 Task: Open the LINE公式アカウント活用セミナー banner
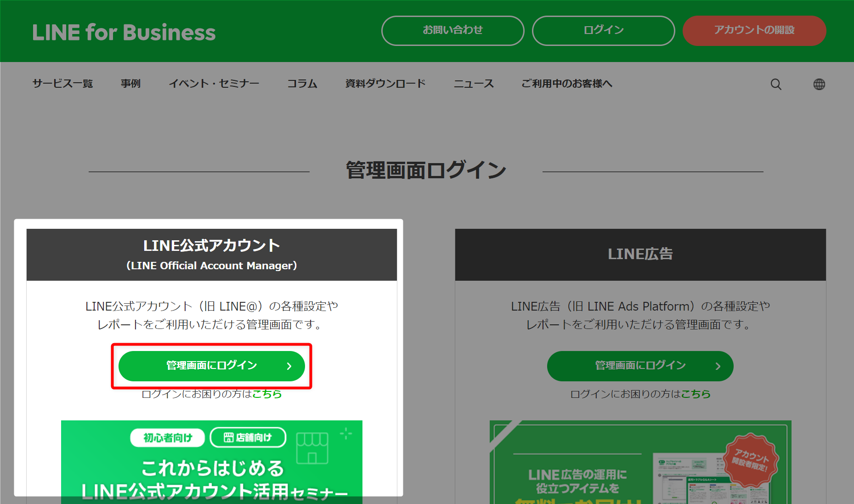(x=212, y=462)
